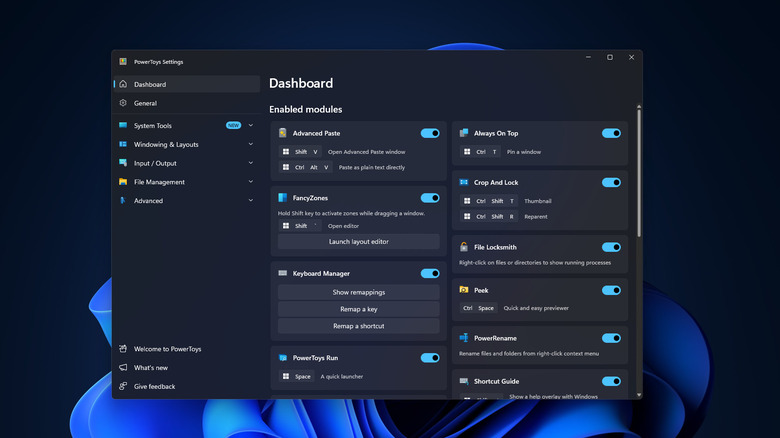Launch layout editor for FancyZones

(358, 242)
